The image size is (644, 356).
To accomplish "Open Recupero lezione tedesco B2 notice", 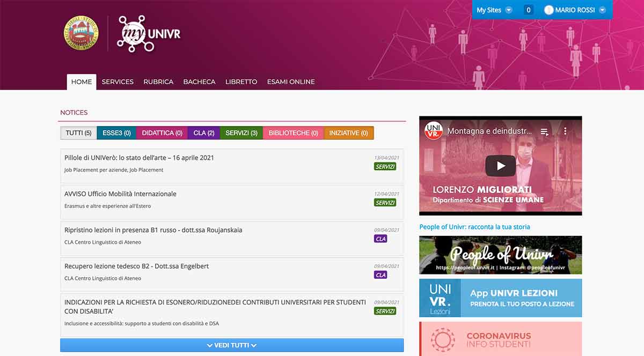I will (136, 266).
